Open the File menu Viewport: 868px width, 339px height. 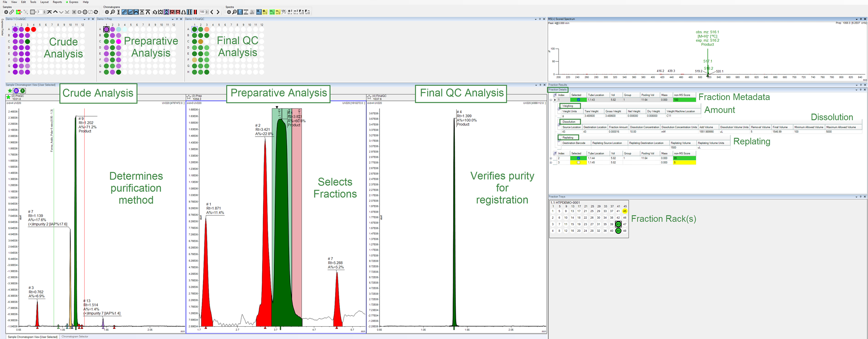(x=5, y=2)
